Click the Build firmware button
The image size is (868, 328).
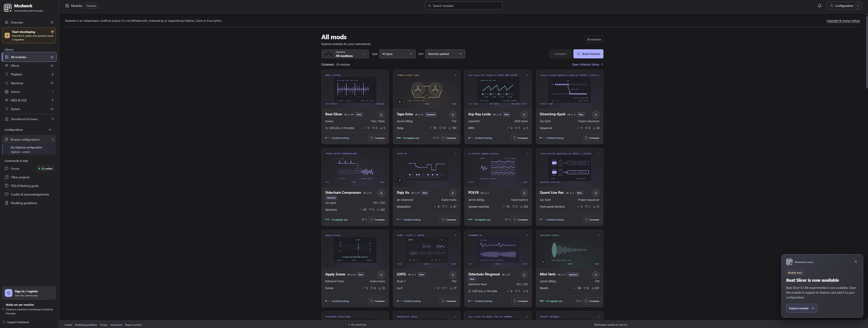pos(588,54)
